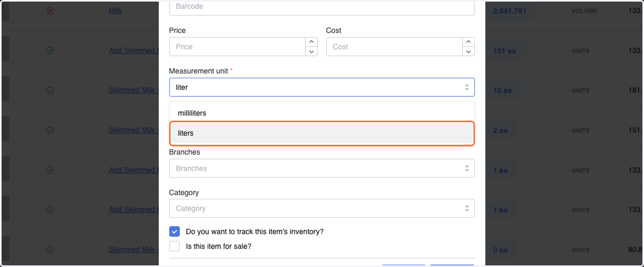Open the Measurement unit dropdown arrows

(466, 87)
